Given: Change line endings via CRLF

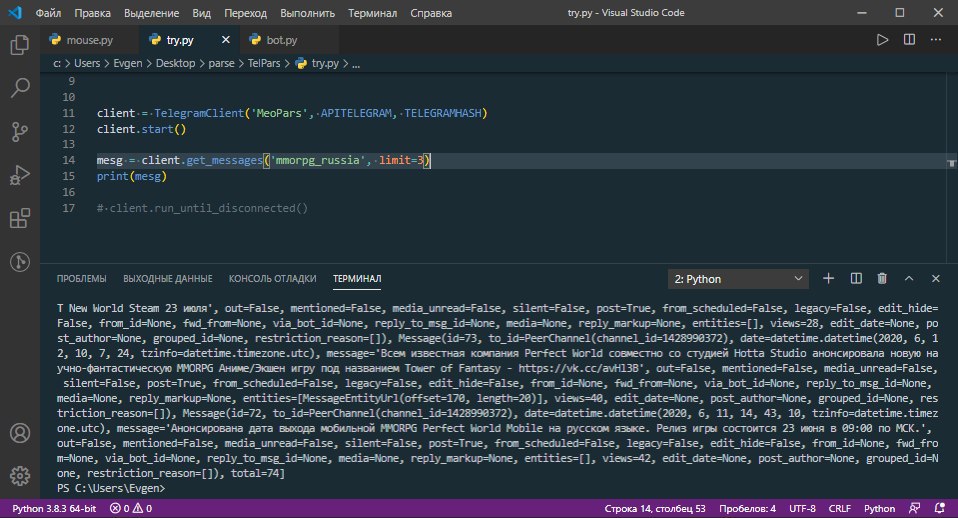Looking at the screenshot, I should coord(839,508).
